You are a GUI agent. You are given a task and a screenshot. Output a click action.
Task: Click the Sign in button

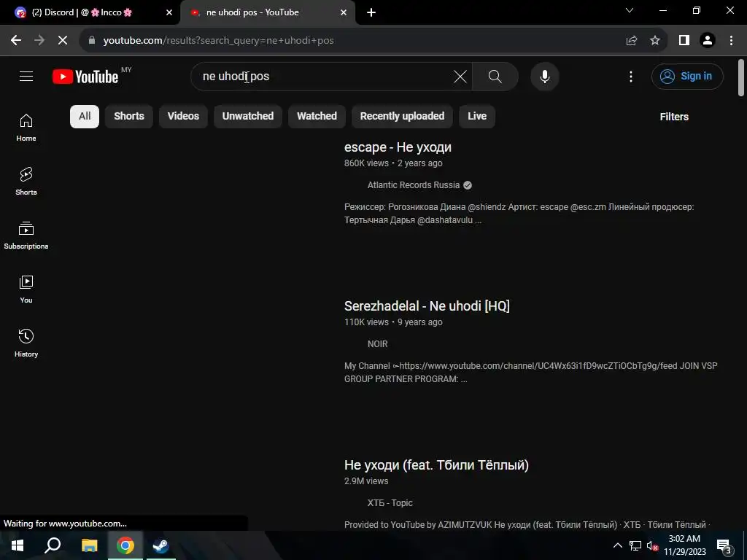pyautogui.click(x=687, y=76)
